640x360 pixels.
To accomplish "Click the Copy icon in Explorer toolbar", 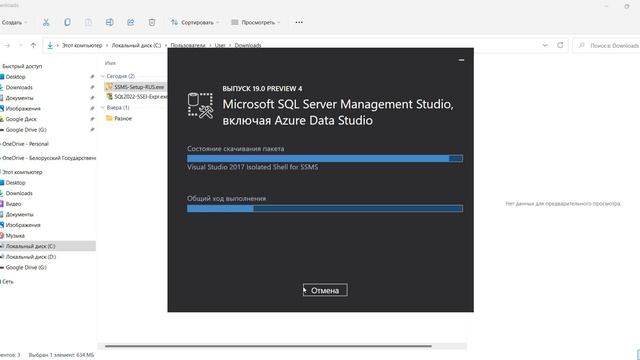I will [67, 22].
